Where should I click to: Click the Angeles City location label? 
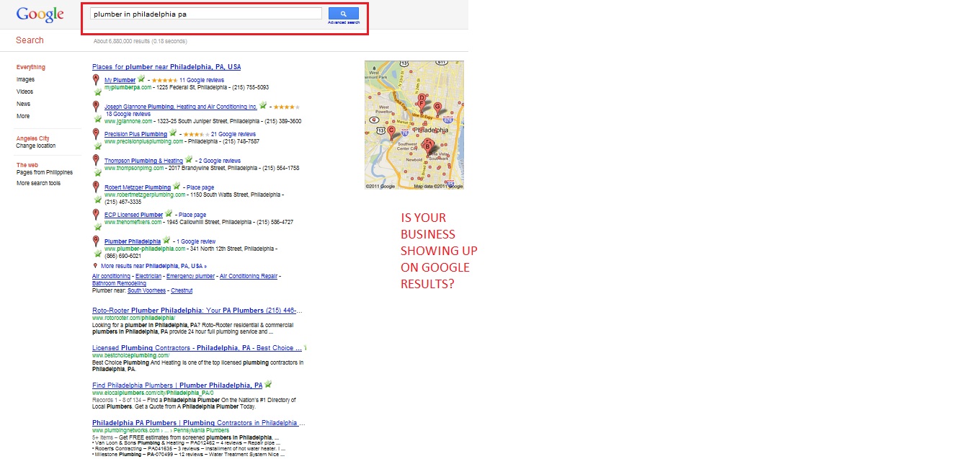[33, 138]
